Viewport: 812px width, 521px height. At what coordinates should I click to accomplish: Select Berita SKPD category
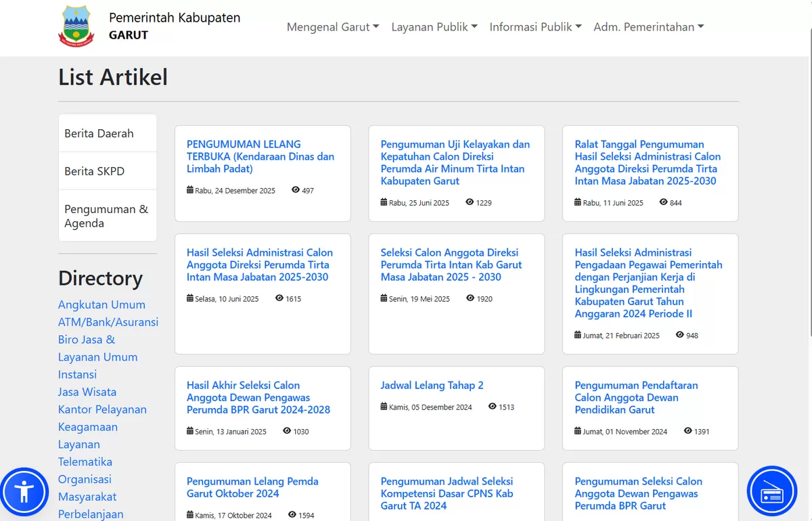pyautogui.click(x=108, y=171)
